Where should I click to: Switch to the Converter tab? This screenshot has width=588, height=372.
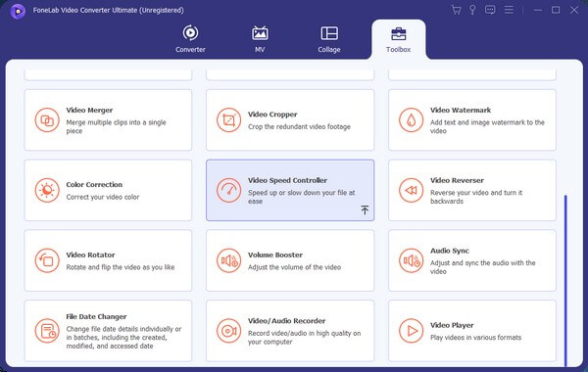(190, 39)
